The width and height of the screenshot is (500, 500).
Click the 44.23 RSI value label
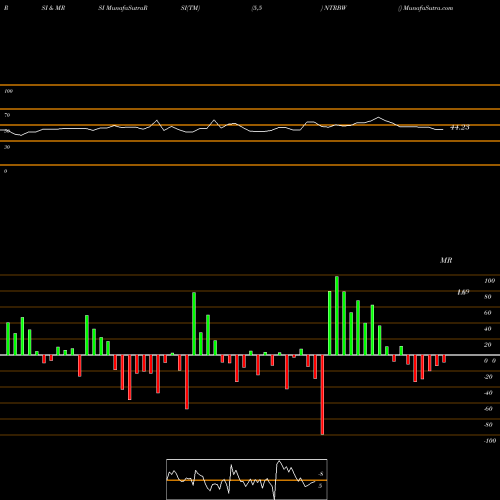(x=460, y=127)
